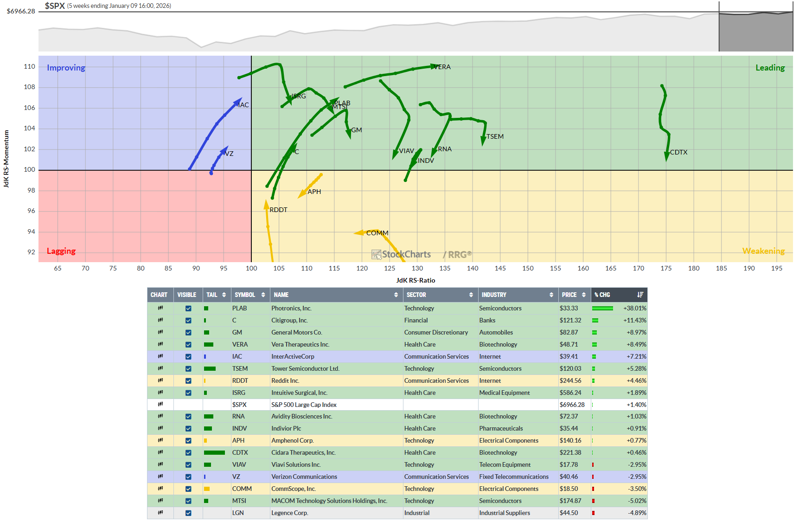Click COMM yellow tail bar
812x522 pixels.
click(207, 489)
